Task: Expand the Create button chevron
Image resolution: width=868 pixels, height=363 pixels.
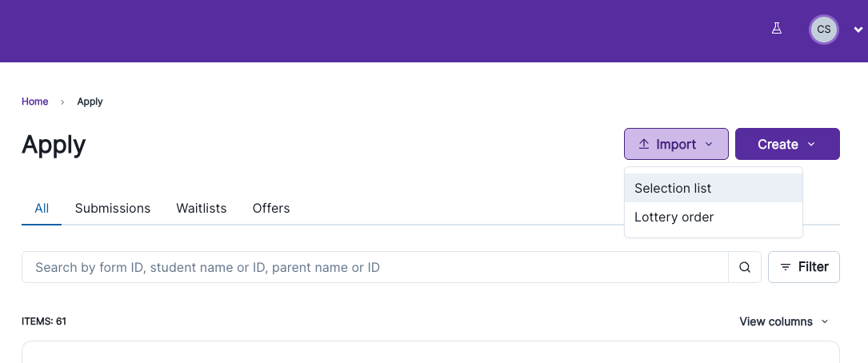Action: pos(811,145)
